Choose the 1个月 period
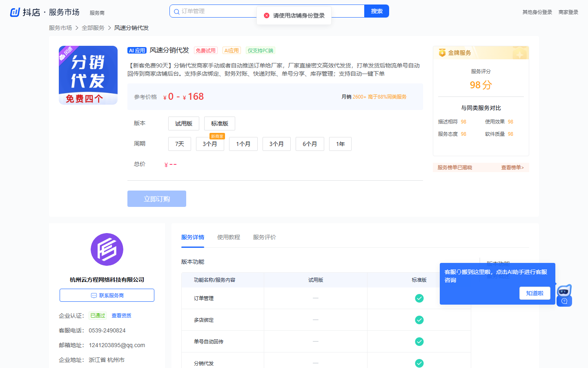588x368 pixels. click(x=243, y=144)
